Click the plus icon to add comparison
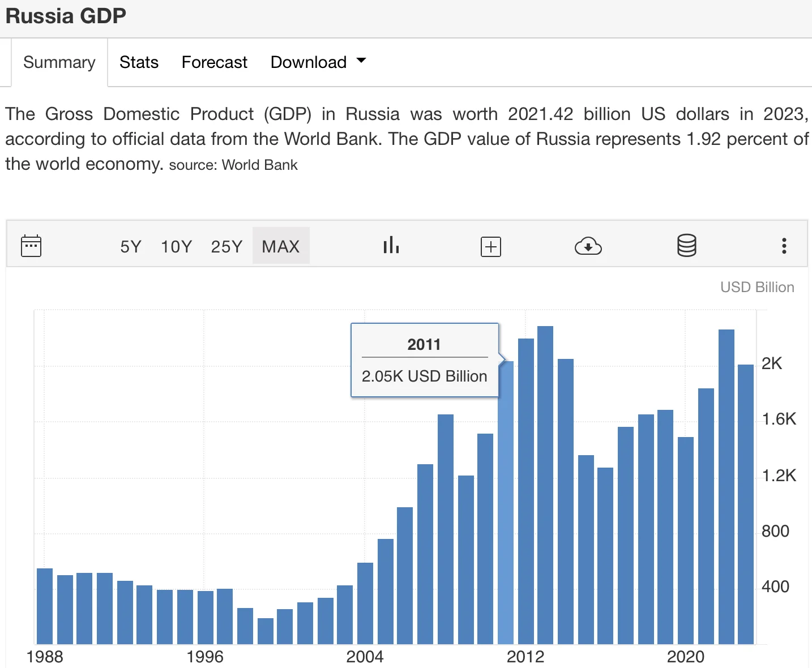812x668 pixels. click(490, 247)
